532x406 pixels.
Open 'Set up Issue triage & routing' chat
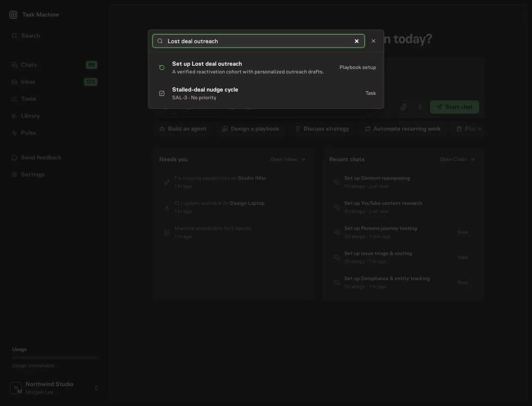(x=403, y=258)
